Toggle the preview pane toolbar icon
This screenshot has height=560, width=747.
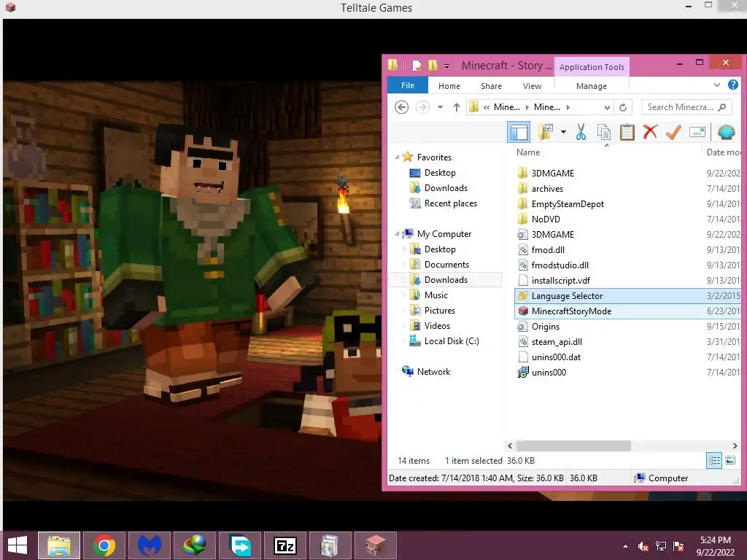coord(519,133)
